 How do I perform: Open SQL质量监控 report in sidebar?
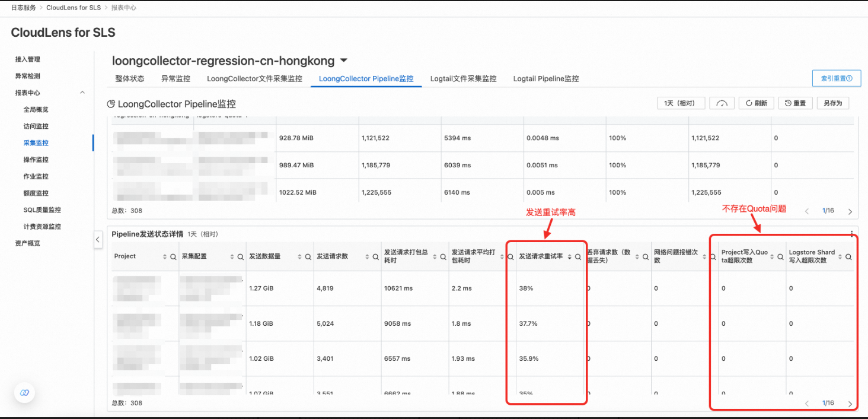42,209
